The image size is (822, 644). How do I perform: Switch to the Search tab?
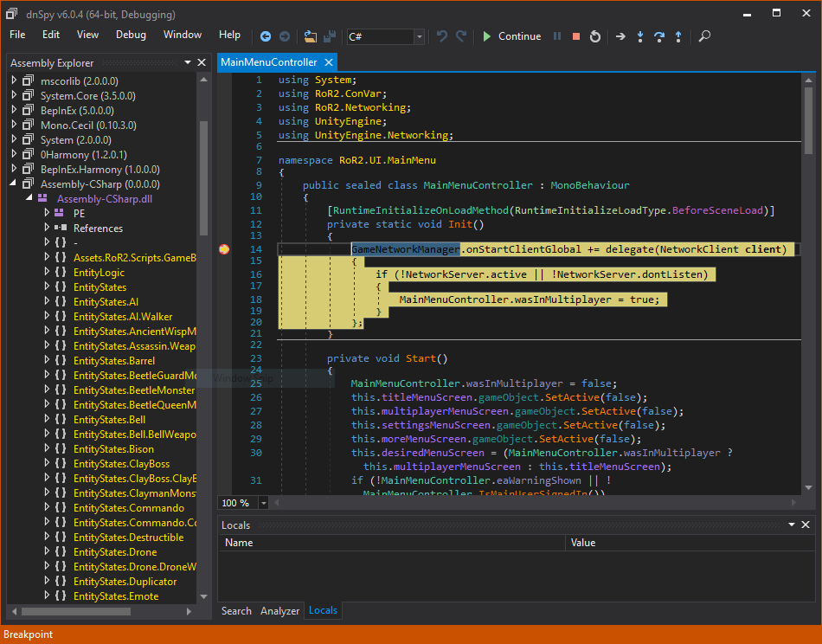point(236,611)
